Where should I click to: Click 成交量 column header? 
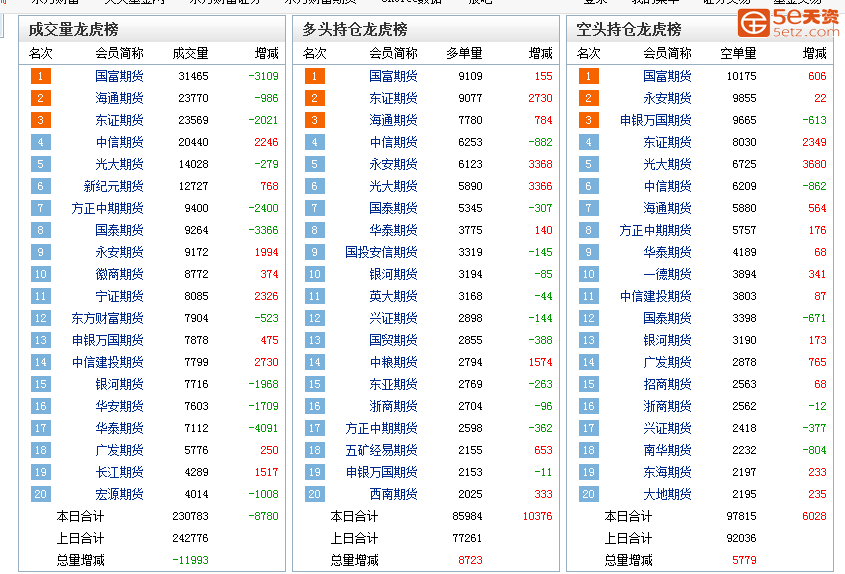point(190,53)
